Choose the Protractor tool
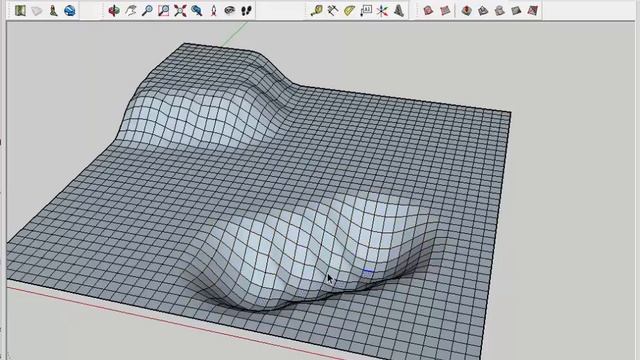This screenshot has height=360, width=640. click(x=349, y=10)
